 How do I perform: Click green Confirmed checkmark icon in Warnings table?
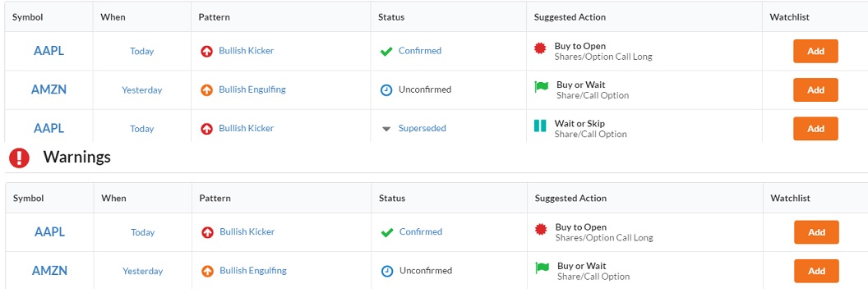(387, 232)
